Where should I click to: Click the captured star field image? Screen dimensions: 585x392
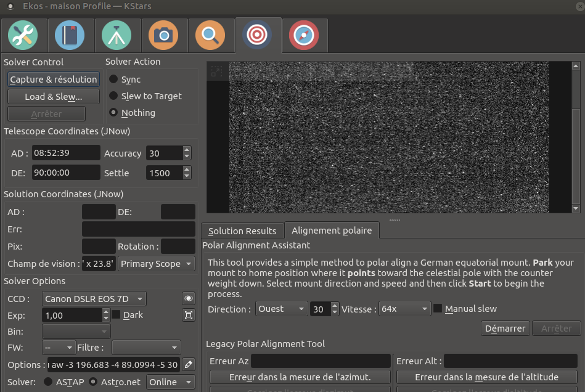coord(389,137)
